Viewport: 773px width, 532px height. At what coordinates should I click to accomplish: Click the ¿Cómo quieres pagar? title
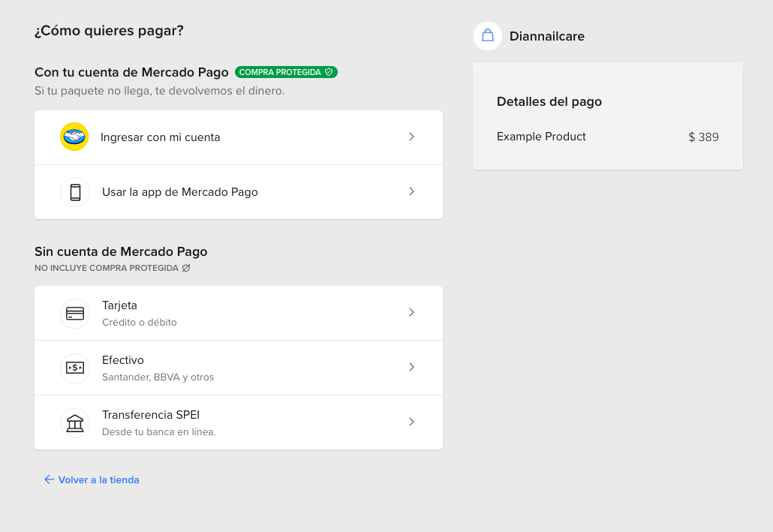[x=109, y=31]
